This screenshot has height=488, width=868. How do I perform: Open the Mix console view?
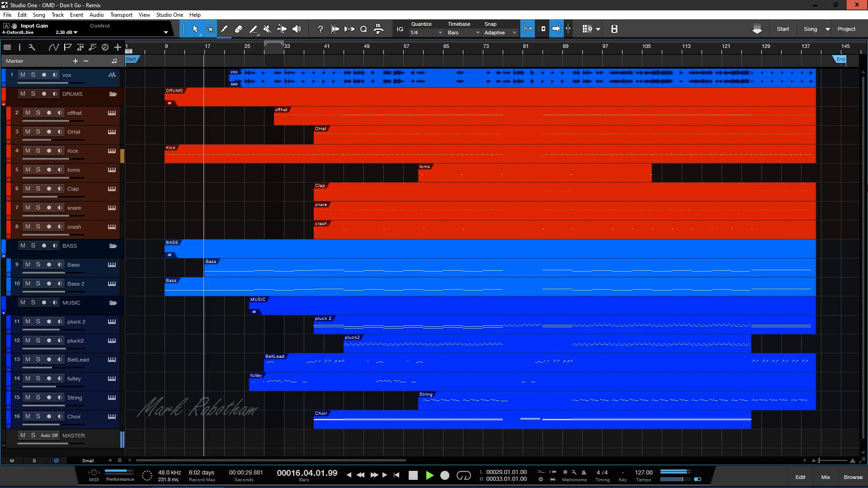click(x=826, y=477)
